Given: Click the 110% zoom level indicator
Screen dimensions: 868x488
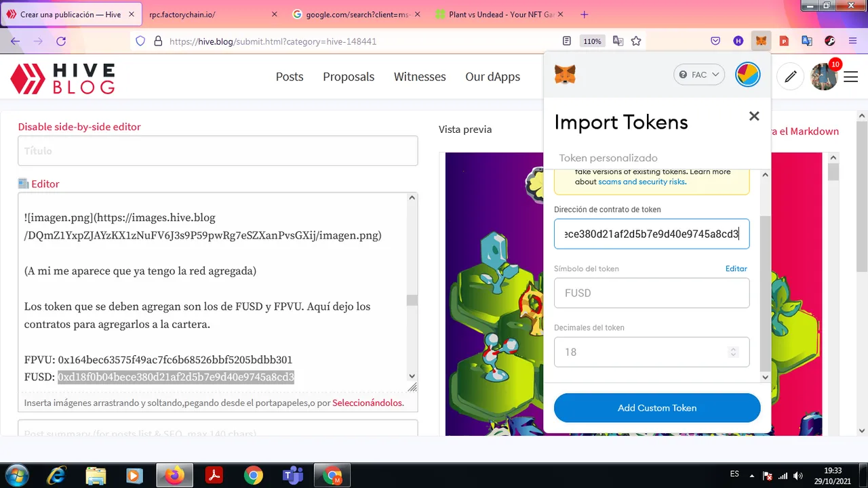Looking at the screenshot, I should (592, 41).
